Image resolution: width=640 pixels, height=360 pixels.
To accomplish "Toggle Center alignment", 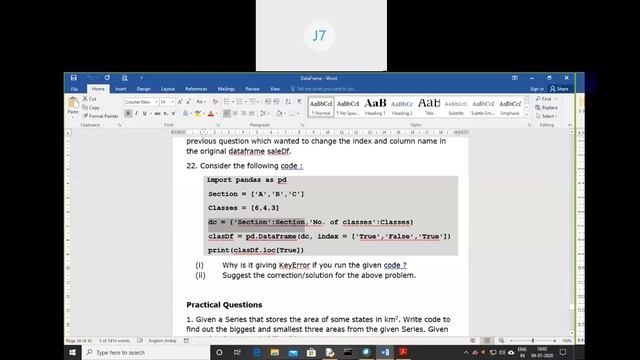I will point(235,113).
